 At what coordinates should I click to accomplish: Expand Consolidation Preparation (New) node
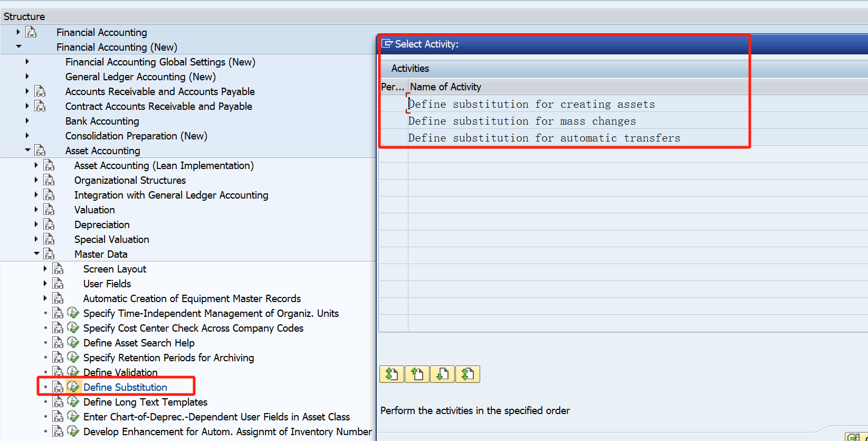[27, 136]
